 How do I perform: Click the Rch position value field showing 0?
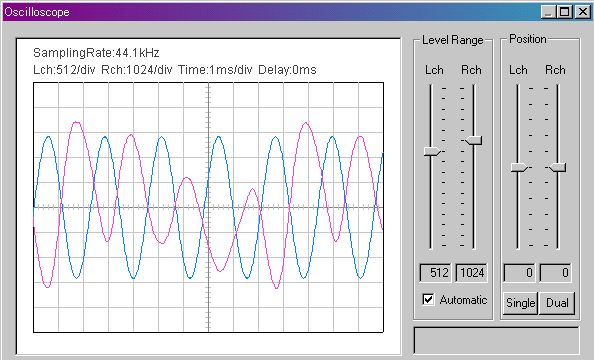[555, 272]
